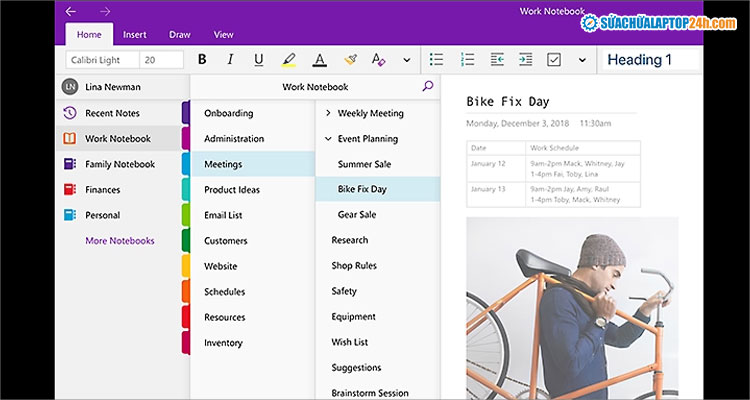Click the Work Schedule header cell
This screenshot has width=750, height=400.
[583, 148]
